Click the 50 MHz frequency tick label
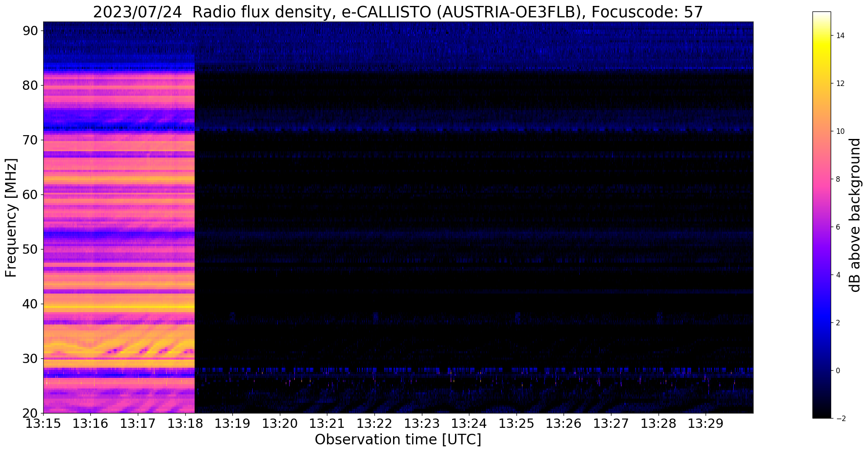868x452 pixels. coord(31,249)
